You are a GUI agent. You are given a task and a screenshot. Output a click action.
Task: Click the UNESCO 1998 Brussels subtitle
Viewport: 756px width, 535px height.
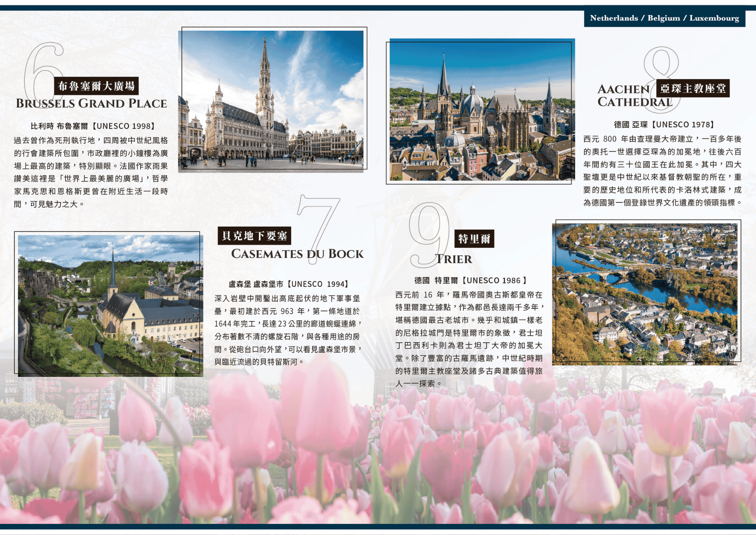[x=94, y=126]
